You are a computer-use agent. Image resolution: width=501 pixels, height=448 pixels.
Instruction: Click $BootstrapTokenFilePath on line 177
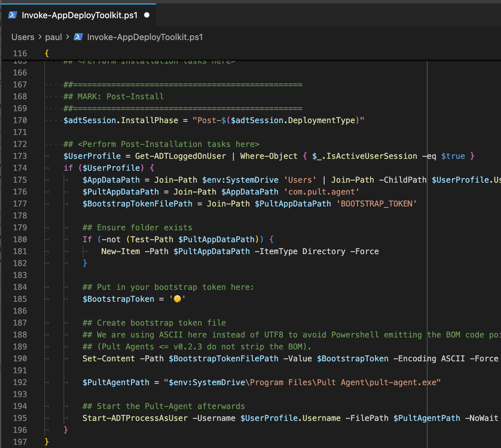(137, 204)
